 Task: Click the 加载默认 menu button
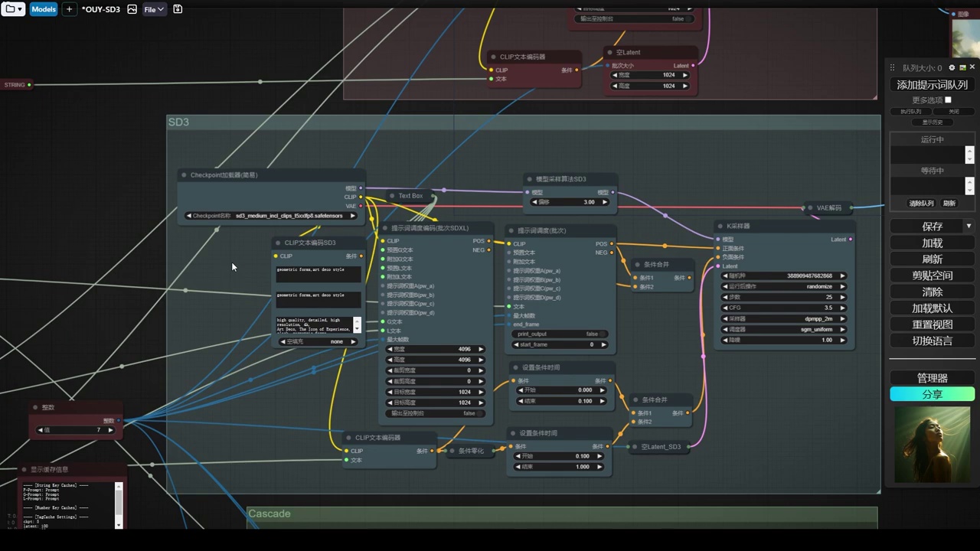(932, 308)
